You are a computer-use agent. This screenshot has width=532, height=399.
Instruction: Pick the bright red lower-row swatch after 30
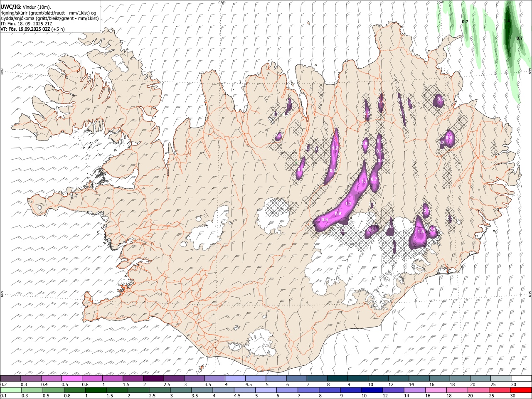521,390
